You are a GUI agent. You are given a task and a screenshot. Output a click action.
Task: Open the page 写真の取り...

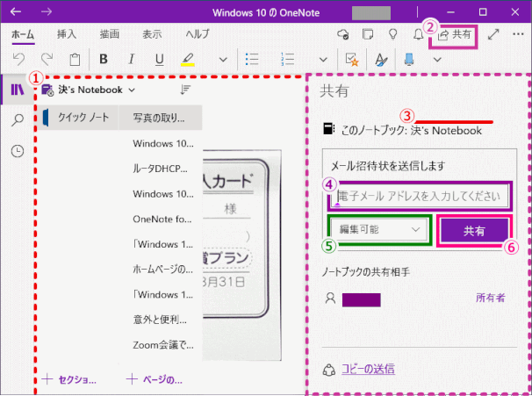161,118
